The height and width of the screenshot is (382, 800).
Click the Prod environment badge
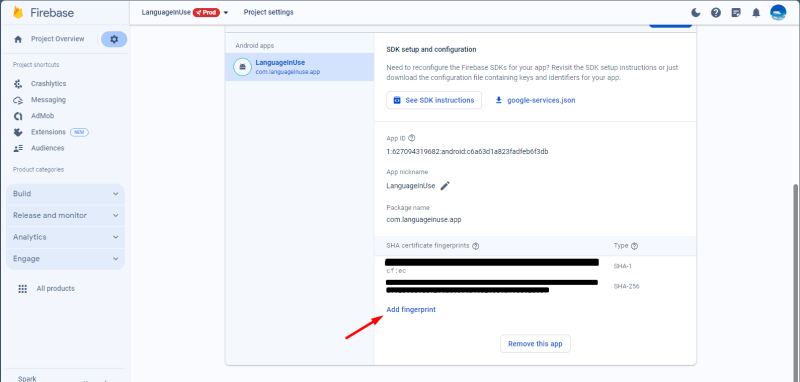(x=206, y=12)
